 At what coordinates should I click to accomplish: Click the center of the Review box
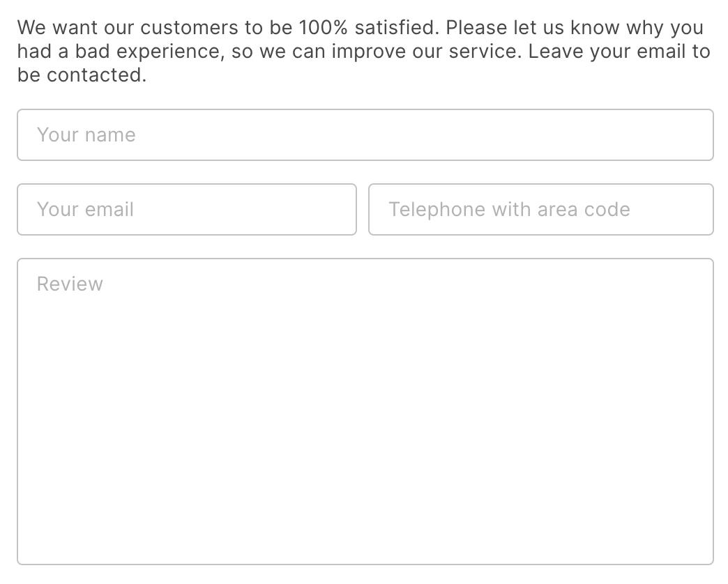pyautogui.click(x=365, y=411)
